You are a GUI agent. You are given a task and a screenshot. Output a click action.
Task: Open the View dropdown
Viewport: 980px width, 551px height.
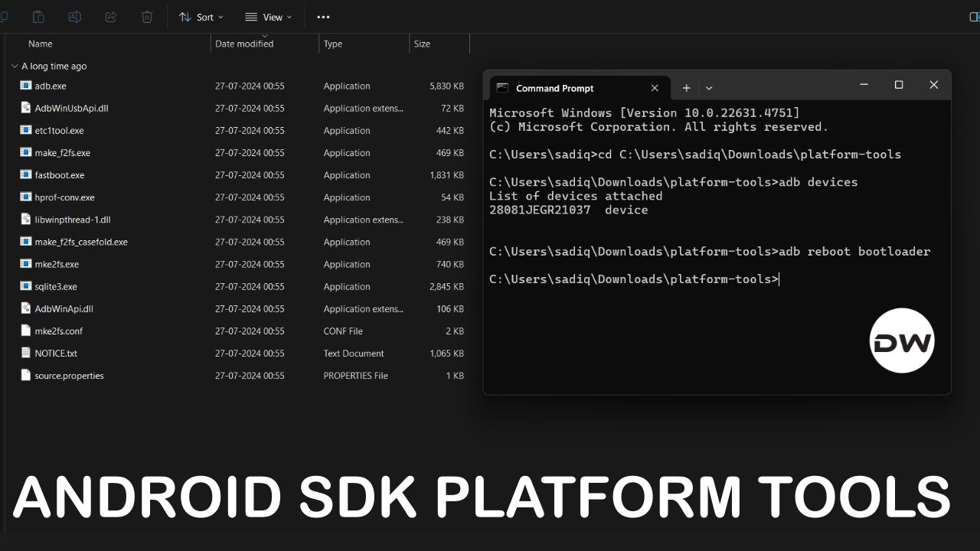269,17
